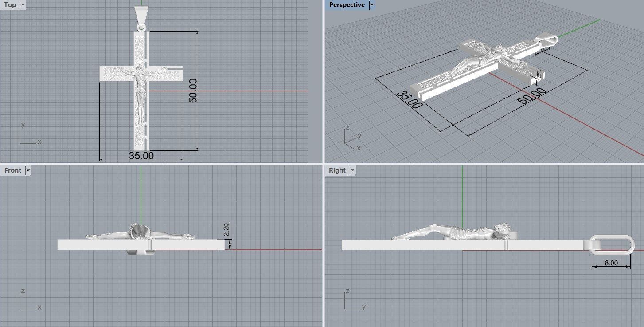Activate the Front viewport title label
Screen dimensions: 644x327
tap(13, 170)
